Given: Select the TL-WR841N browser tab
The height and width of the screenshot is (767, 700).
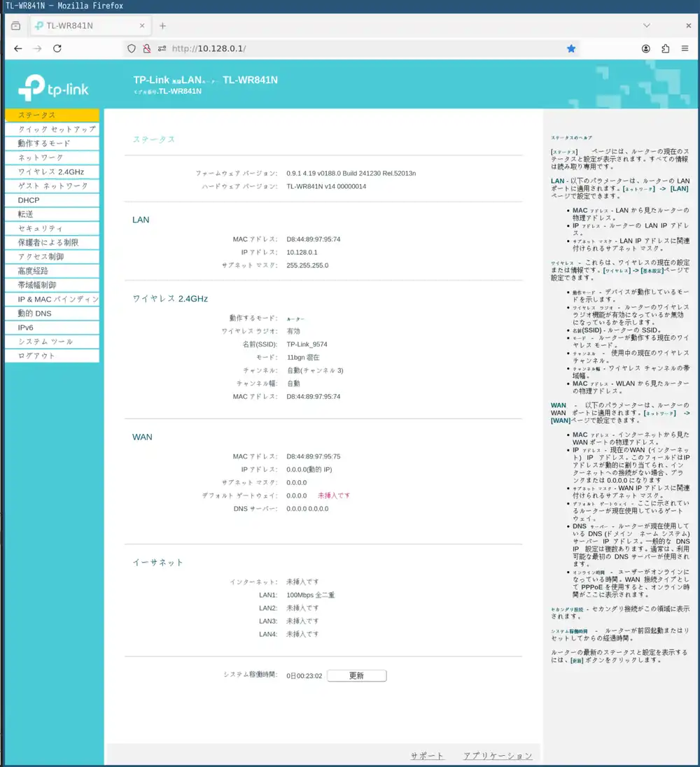Looking at the screenshot, I should 90,25.
